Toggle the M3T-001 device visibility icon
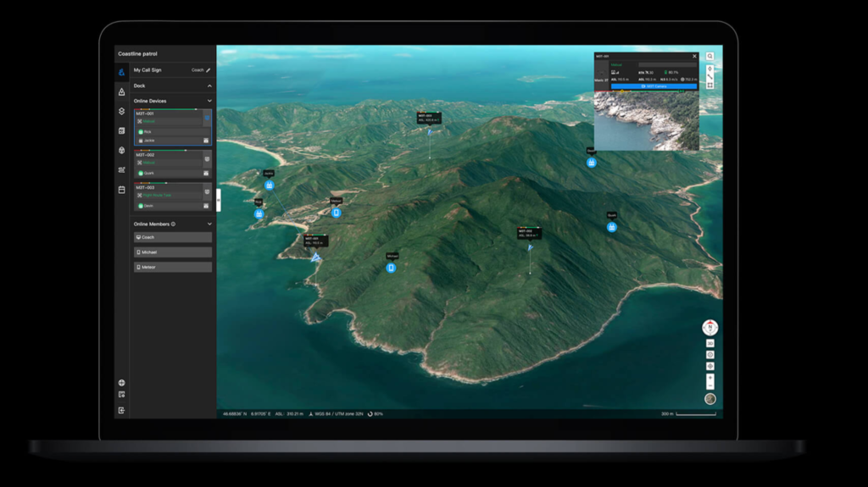 [208, 119]
